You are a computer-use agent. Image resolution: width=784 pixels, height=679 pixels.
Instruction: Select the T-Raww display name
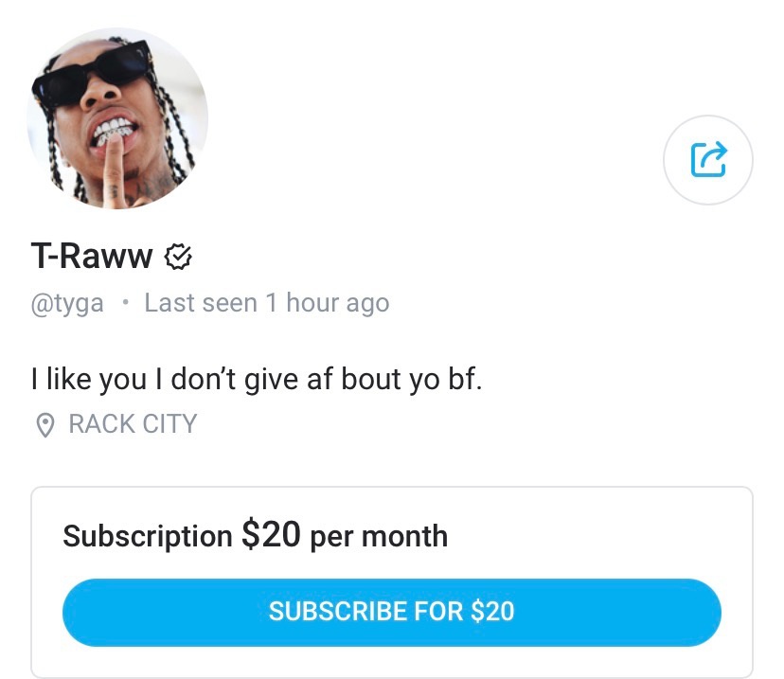(92, 256)
